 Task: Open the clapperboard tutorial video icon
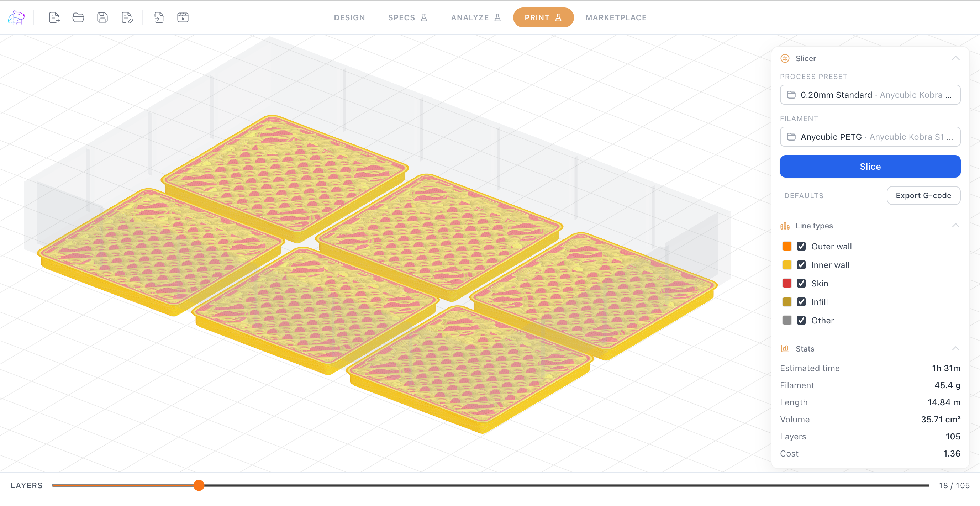[183, 17]
